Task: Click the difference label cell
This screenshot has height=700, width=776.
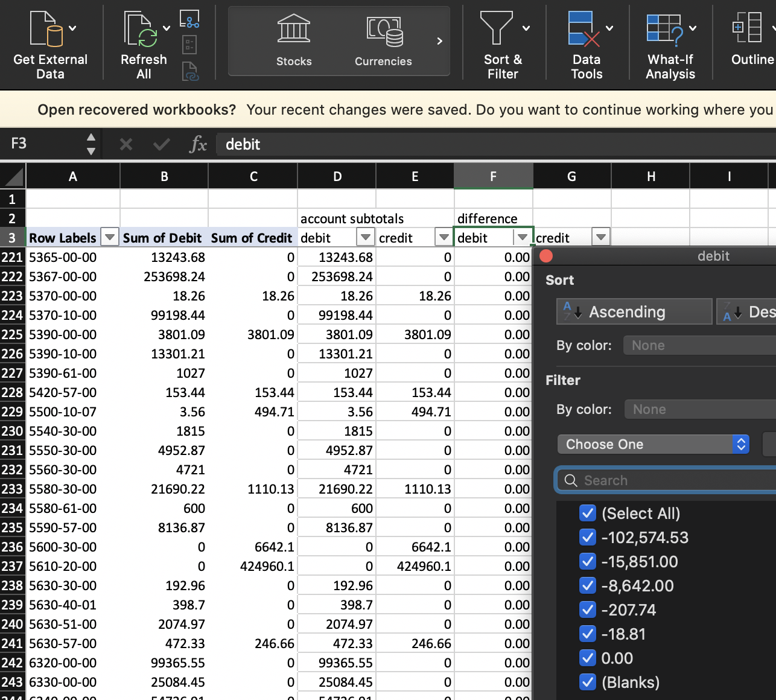Action: 494,218
